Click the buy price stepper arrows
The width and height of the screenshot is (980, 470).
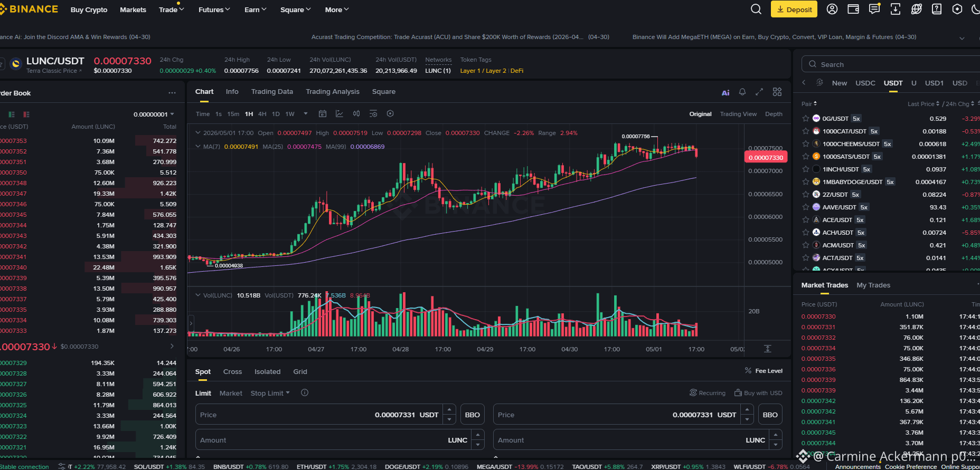point(449,415)
